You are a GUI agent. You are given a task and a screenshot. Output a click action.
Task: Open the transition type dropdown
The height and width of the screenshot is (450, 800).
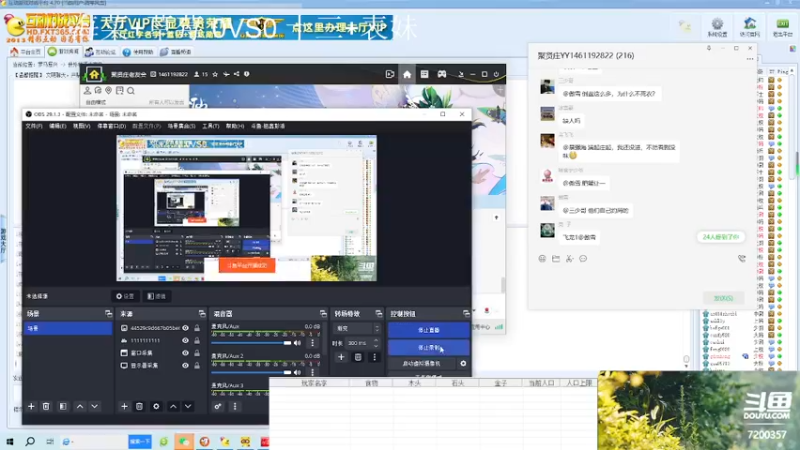coord(357,329)
